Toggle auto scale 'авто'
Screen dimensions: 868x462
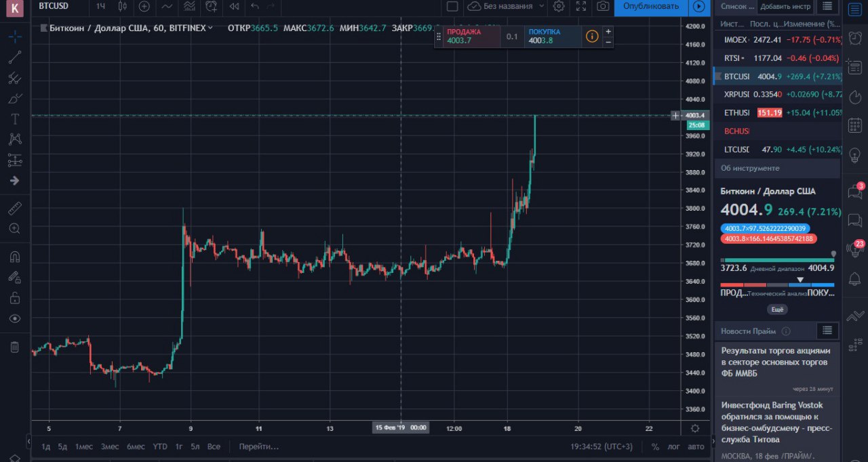point(696,446)
